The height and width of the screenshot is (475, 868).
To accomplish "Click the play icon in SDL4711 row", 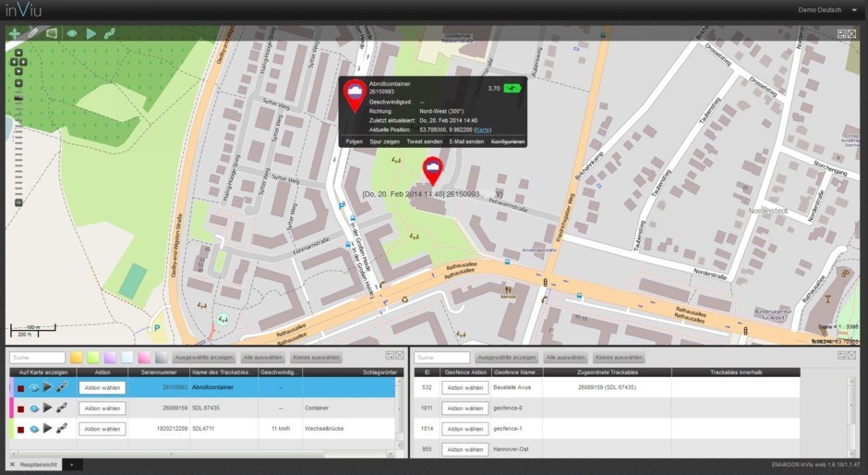I will tap(48, 428).
